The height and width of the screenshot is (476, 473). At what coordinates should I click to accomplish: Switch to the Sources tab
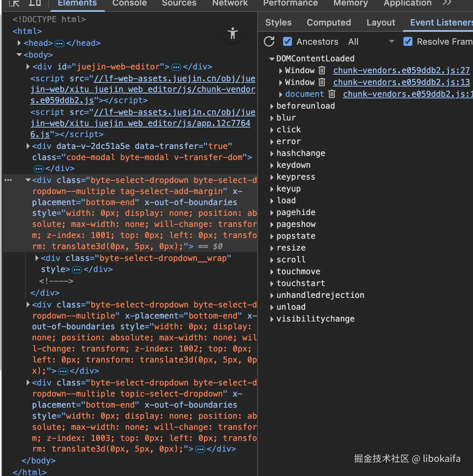tap(179, 3)
